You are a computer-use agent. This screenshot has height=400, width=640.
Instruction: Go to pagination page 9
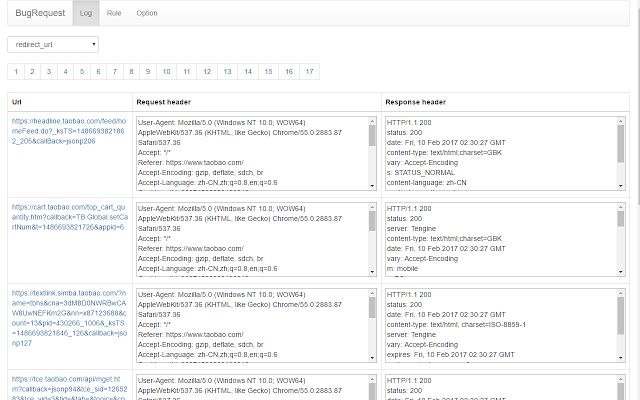click(147, 72)
